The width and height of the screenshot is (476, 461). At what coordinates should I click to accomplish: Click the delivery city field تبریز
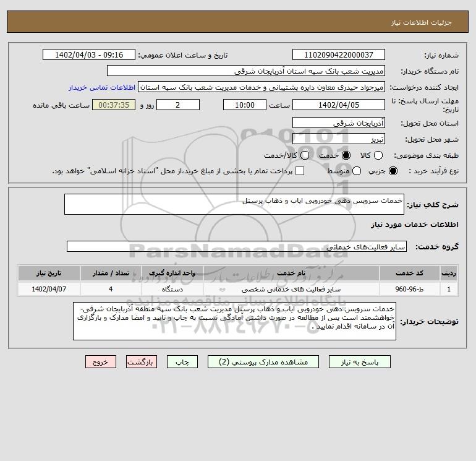point(339,139)
